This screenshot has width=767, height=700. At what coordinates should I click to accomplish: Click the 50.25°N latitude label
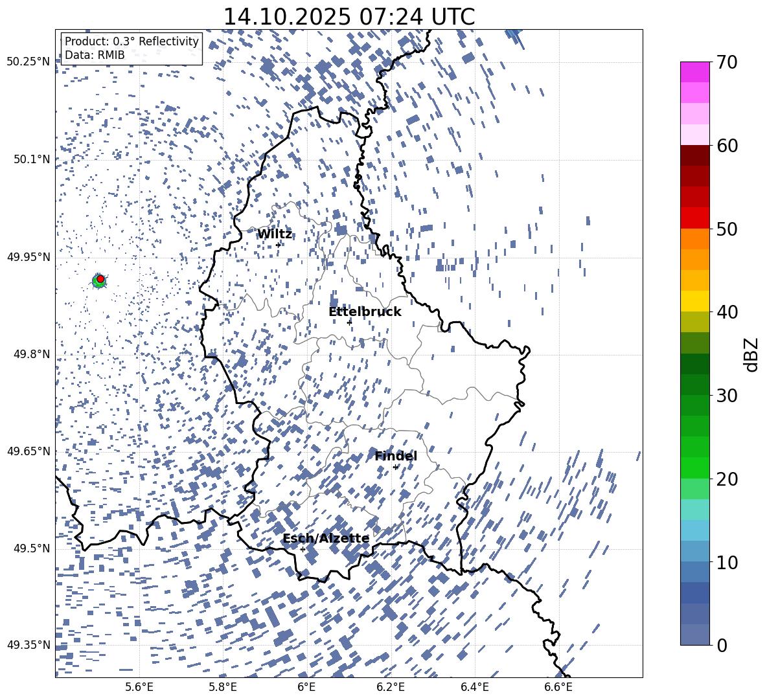click(29, 62)
